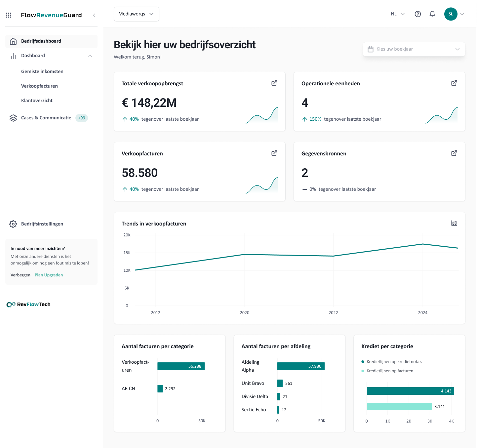Toggle Kredietlijnen op kredietnota's legend item

[x=392, y=362]
